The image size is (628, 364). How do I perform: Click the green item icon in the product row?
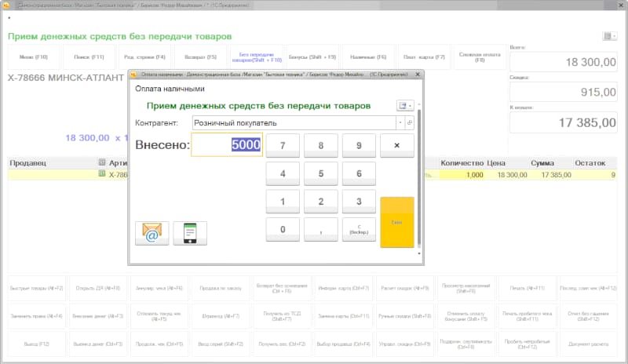point(102,174)
